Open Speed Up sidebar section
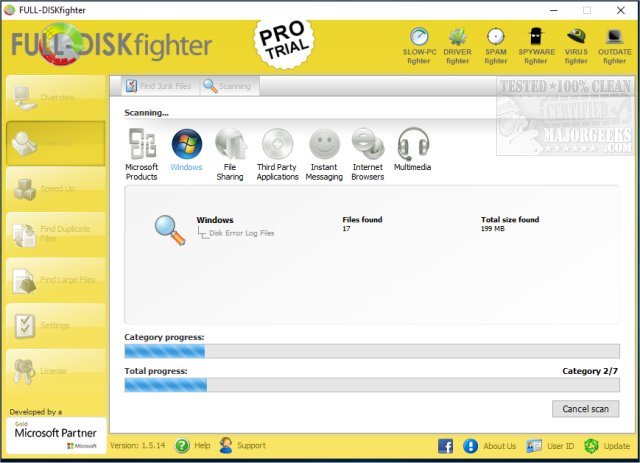640x463 pixels. 56,189
